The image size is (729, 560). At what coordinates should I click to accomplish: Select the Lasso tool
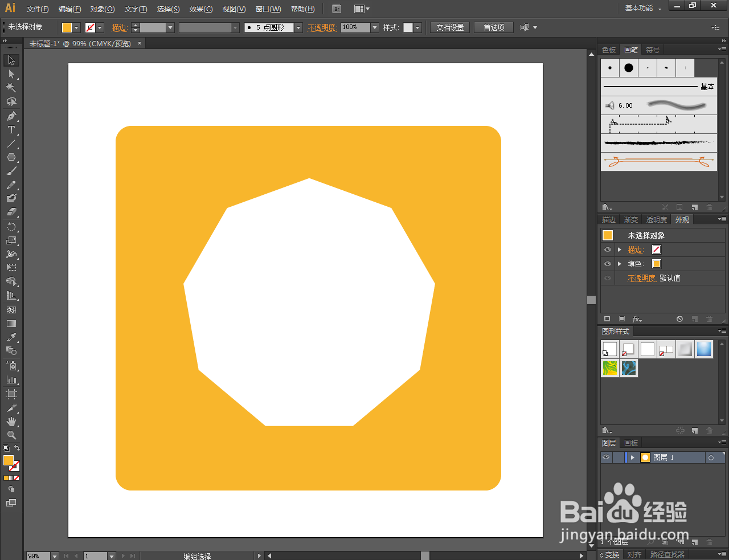11,102
